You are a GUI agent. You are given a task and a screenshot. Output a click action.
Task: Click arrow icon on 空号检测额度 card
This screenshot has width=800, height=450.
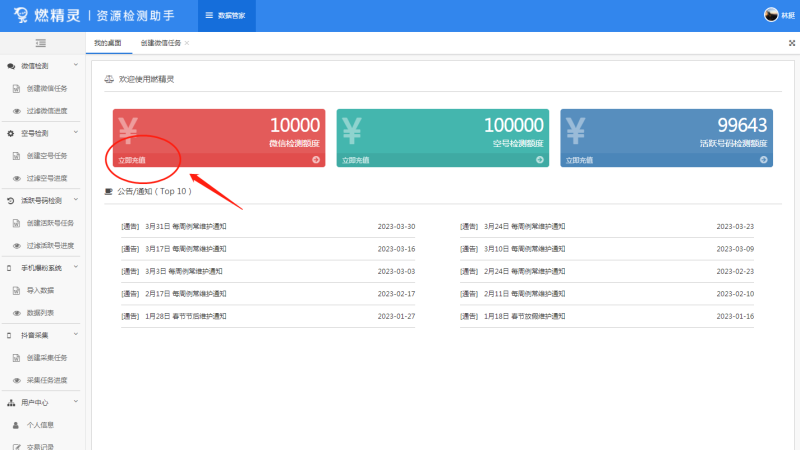coord(540,159)
